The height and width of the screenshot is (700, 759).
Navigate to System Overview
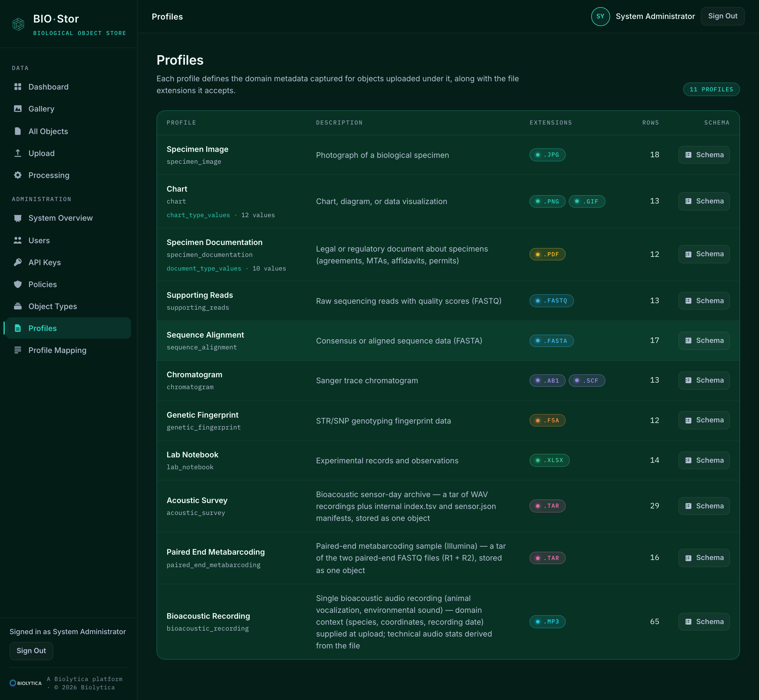68,218
